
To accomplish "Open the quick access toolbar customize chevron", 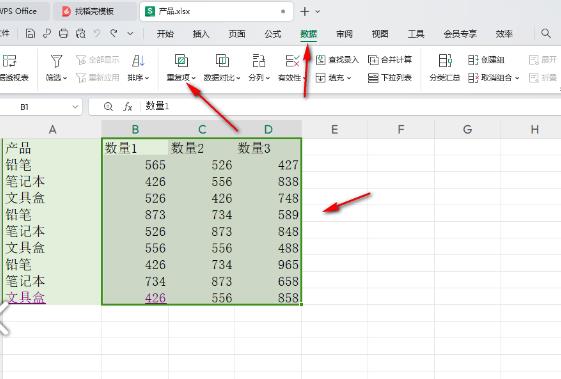I will pyautogui.click(x=130, y=34).
